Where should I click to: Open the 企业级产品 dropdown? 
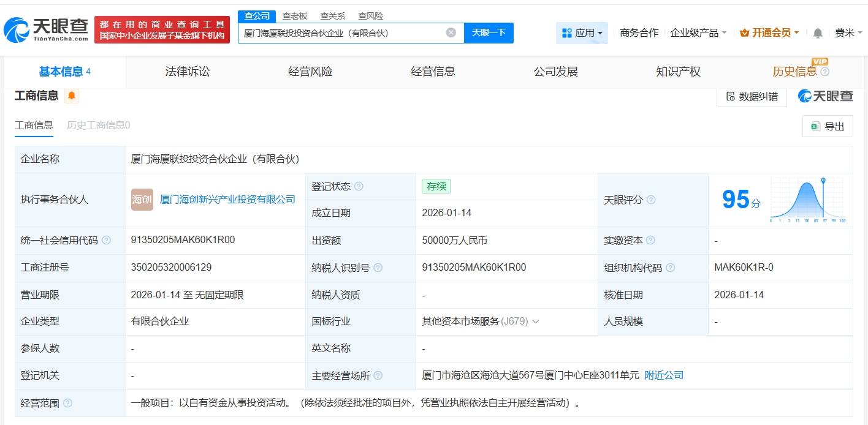[x=698, y=33]
